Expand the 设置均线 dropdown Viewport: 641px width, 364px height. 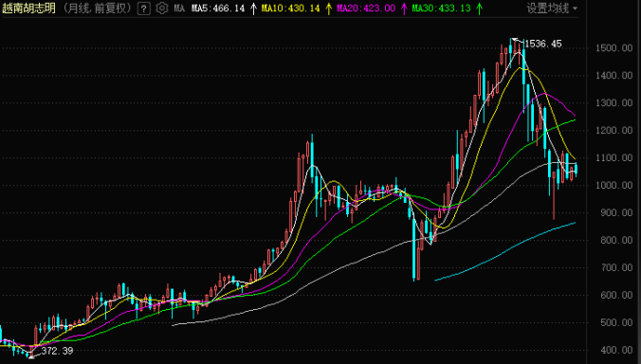[552, 9]
